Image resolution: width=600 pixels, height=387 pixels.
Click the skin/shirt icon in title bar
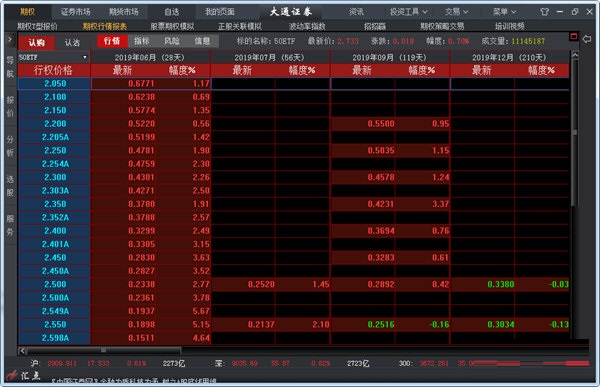pyautogui.click(x=545, y=12)
